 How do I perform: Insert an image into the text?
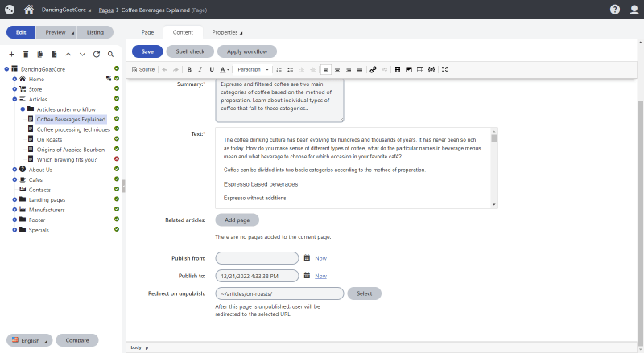tap(409, 70)
